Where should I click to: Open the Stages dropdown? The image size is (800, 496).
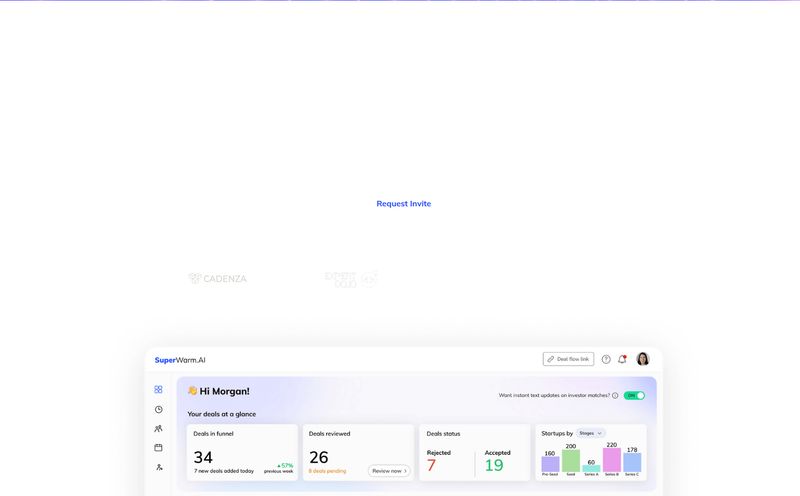coord(591,433)
